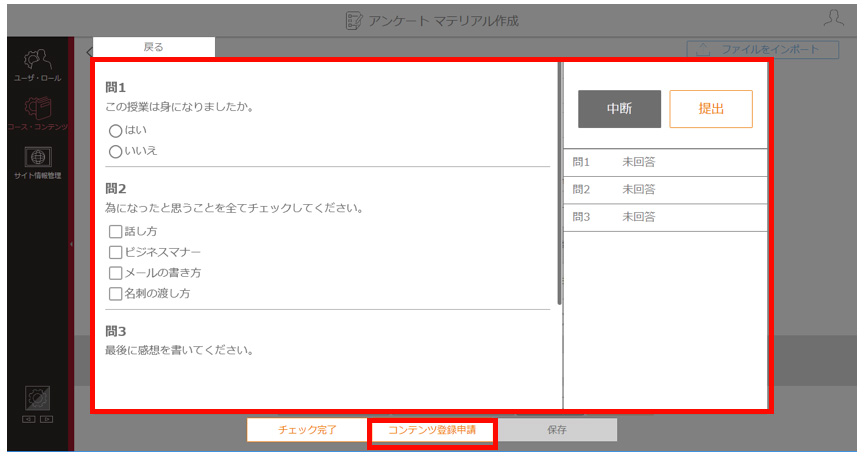Screen dimensions: 864x459
Task: Select the いいえ radio button
Action: 115,152
